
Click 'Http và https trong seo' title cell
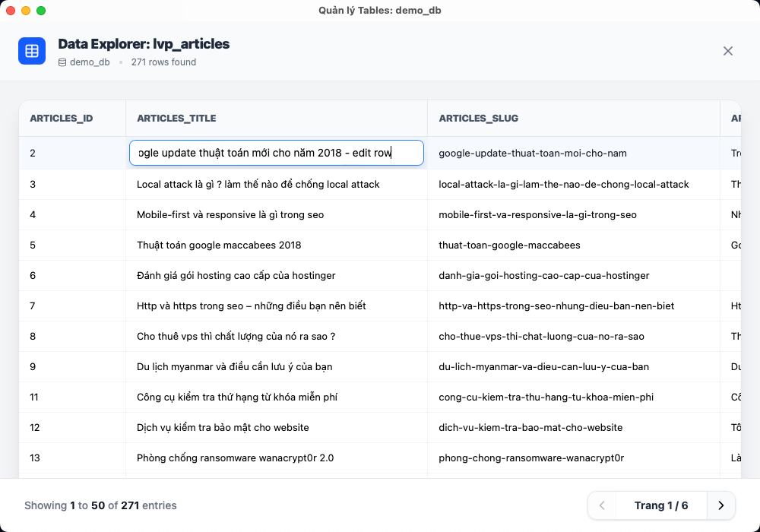(x=251, y=306)
